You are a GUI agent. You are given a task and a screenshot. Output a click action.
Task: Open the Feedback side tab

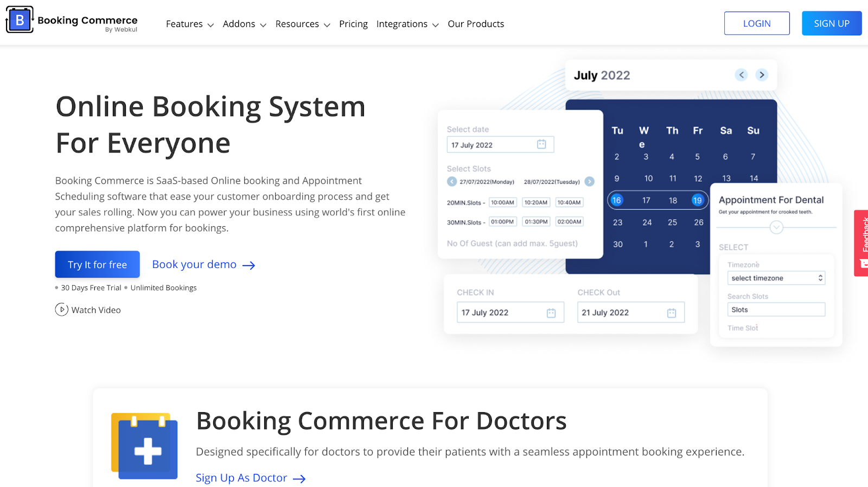coord(862,243)
